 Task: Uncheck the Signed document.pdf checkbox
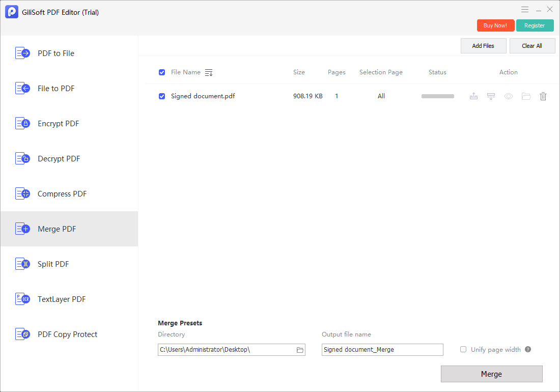(162, 96)
